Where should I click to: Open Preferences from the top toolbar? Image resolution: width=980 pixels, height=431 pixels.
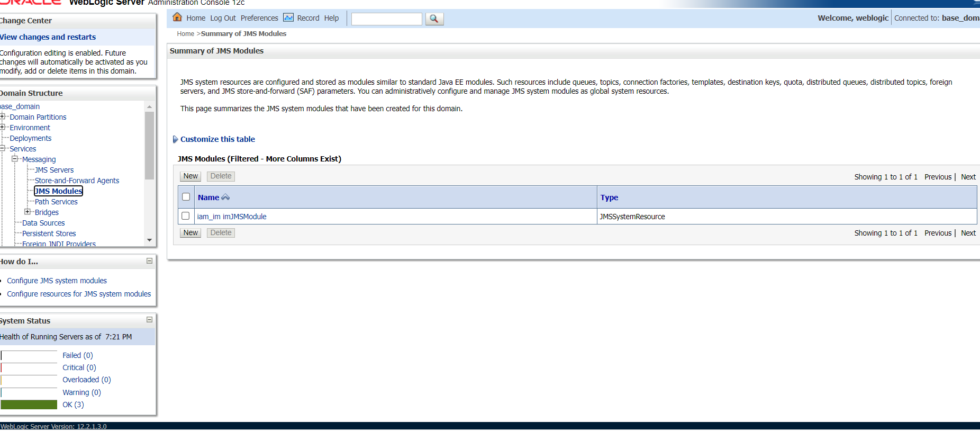[x=259, y=18]
